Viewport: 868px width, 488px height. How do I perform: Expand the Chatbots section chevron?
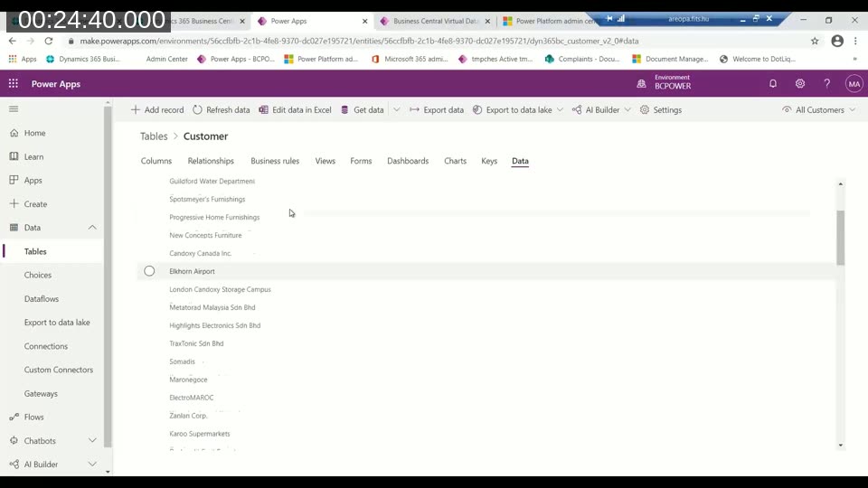pos(92,440)
